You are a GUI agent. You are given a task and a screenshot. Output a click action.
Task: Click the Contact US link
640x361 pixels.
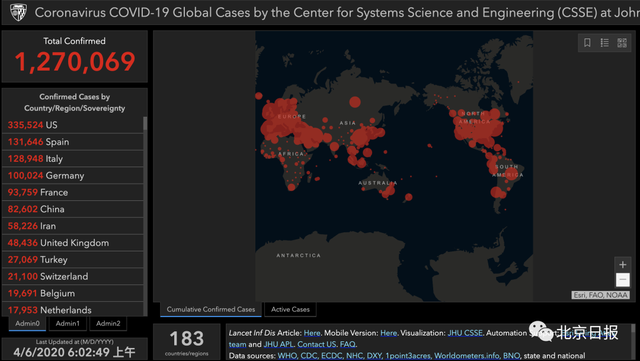coord(317,344)
